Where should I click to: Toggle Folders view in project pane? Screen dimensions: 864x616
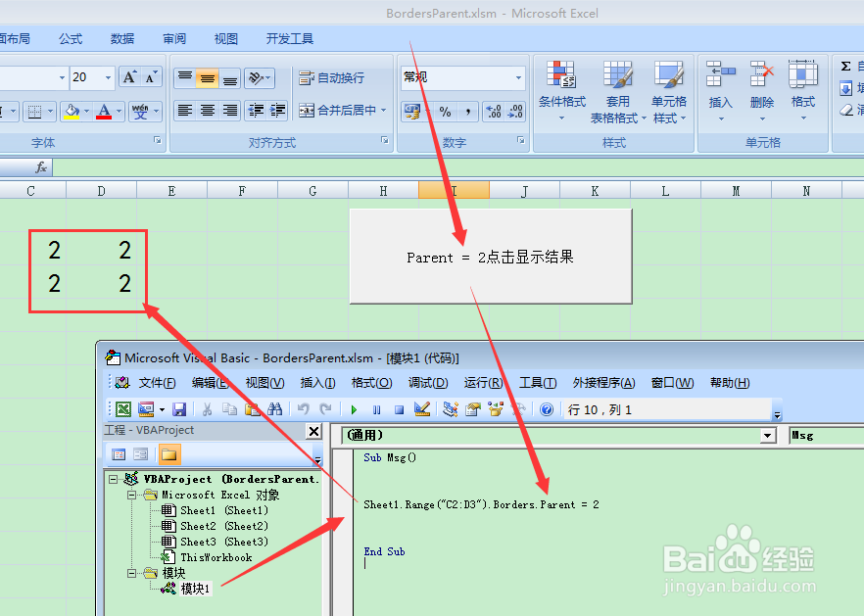[169, 454]
